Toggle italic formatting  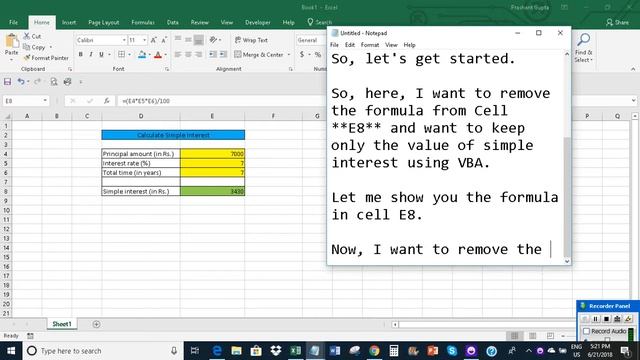tap(91, 54)
